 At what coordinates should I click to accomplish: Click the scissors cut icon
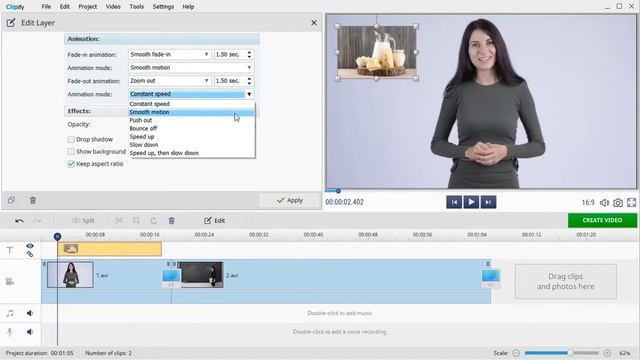point(119,221)
